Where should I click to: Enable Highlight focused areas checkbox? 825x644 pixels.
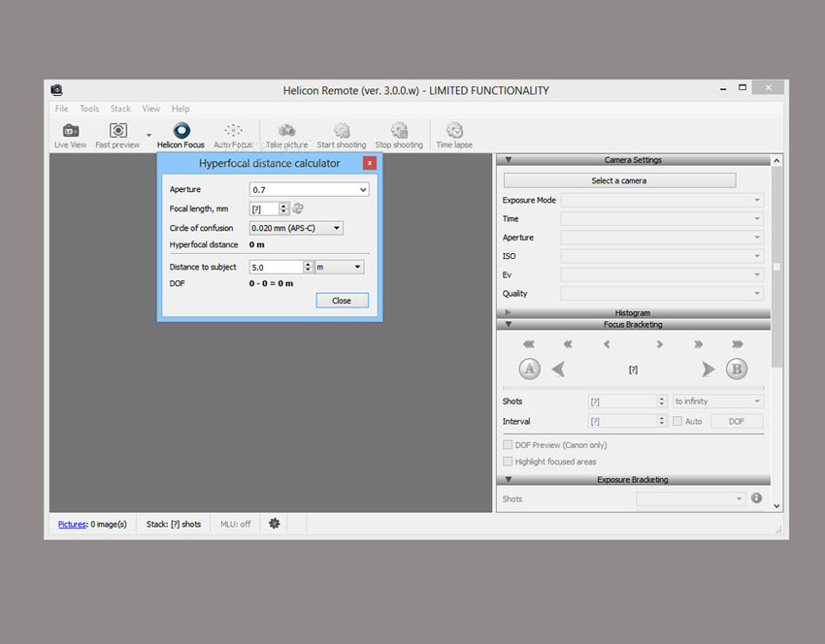tap(508, 462)
